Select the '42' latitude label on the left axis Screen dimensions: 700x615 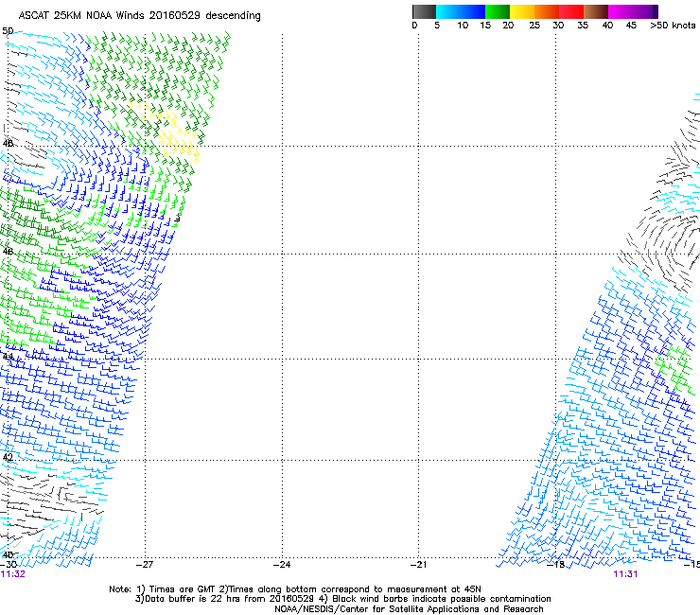pyautogui.click(x=8, y=457)
